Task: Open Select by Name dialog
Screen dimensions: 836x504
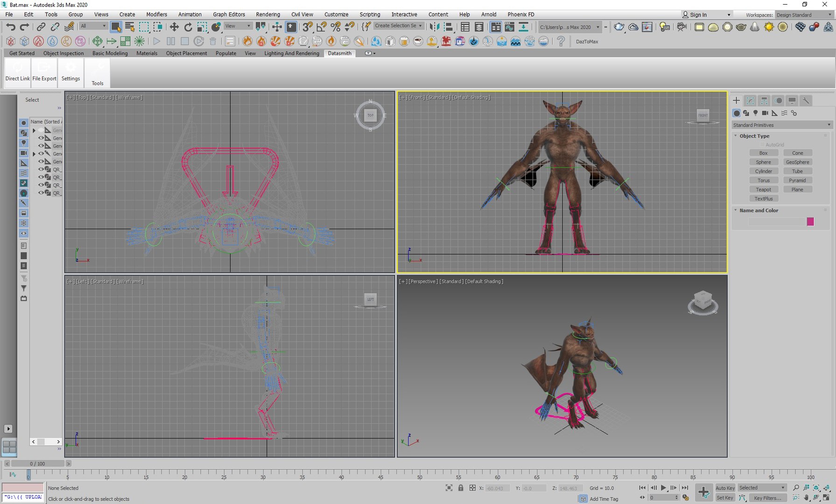Action: (130, 27)
